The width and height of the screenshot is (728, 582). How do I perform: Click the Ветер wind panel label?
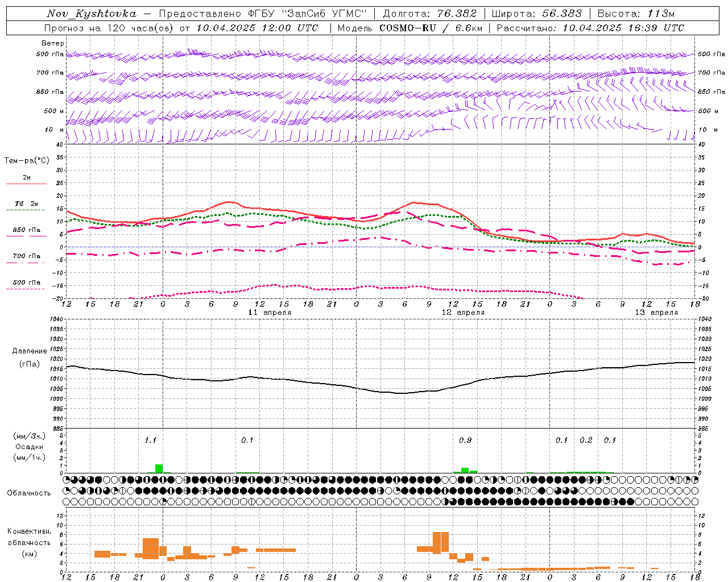[x=53, y=43]
